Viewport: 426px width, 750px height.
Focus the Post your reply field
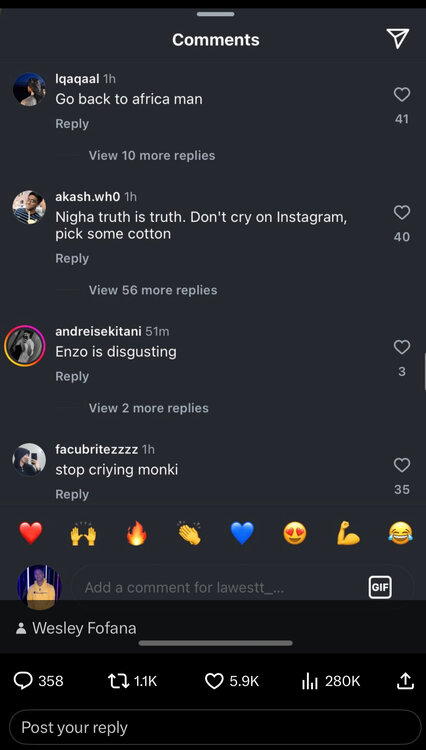pos(215,728)
